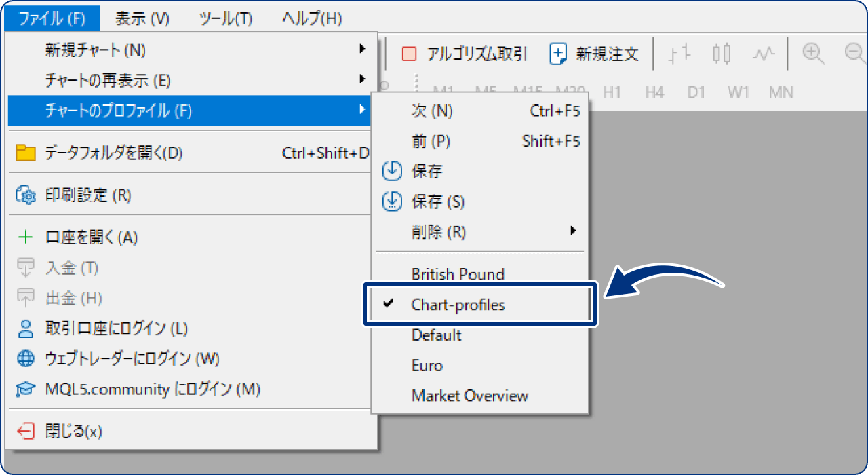The height and width of the screenshot is (475, 868).
Task: Switch to the British Pound profile
Action: coord(481,274)
